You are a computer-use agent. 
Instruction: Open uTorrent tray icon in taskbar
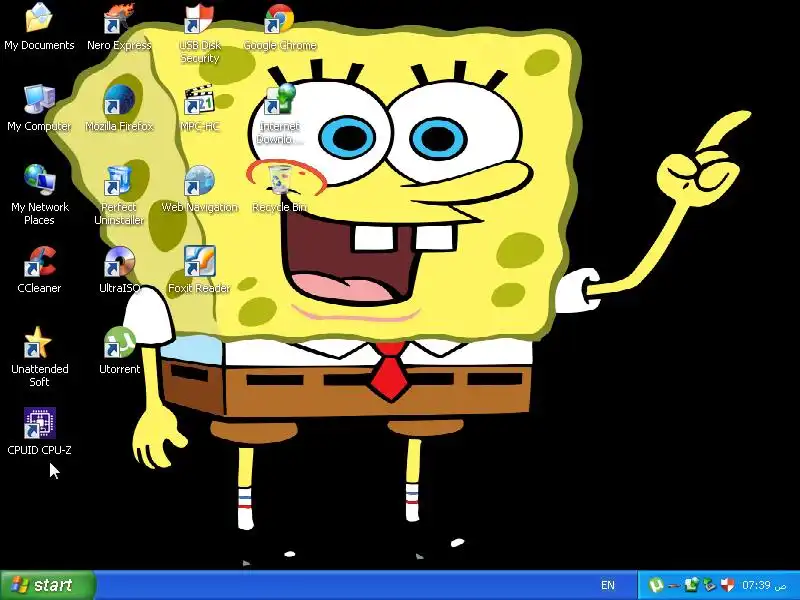(x=656, y=585)
